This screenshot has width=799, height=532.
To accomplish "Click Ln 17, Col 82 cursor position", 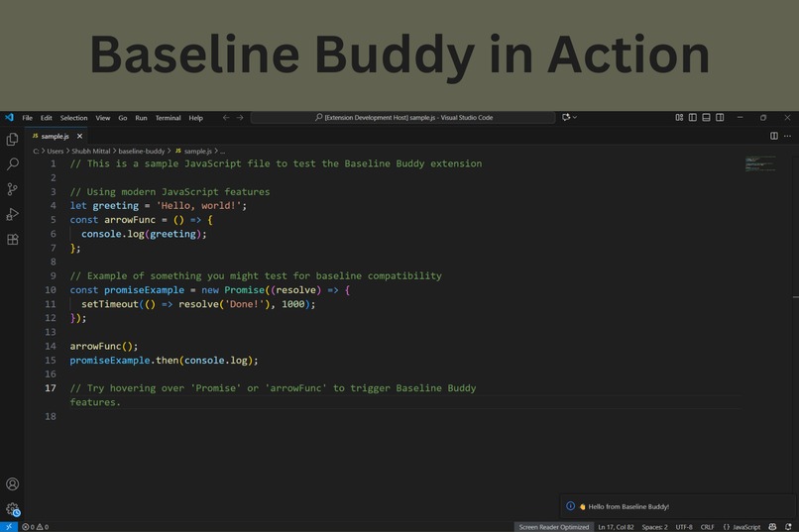I will pos(616,527).
